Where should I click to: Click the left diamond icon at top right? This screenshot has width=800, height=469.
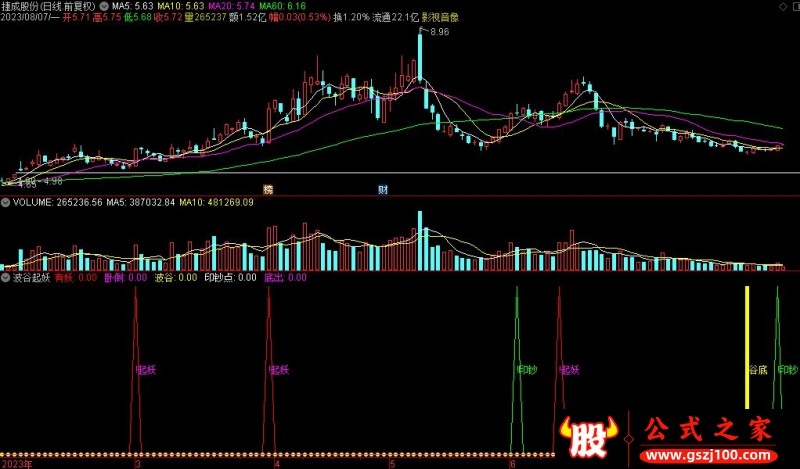[783, 7]
